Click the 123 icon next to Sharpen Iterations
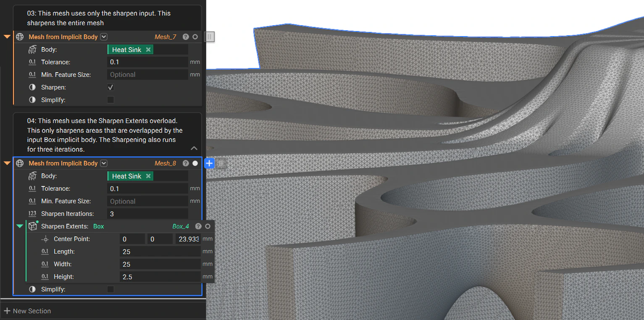The width and height of the screenshot is (644, 320). point(32,214)
